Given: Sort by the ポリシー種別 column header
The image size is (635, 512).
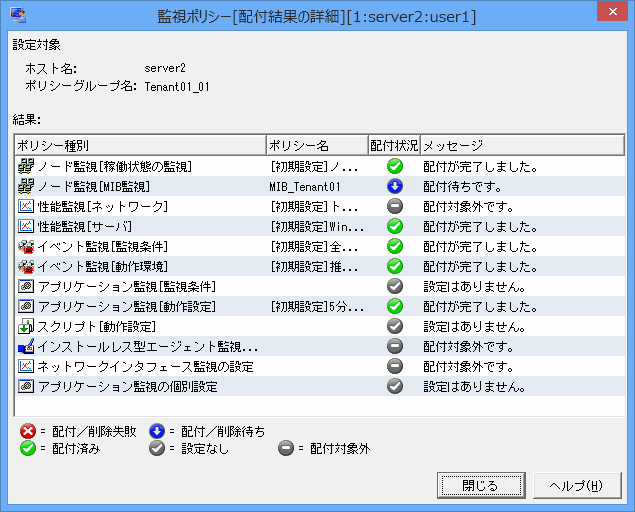Looking at the screenshot, I should (140, 145).
